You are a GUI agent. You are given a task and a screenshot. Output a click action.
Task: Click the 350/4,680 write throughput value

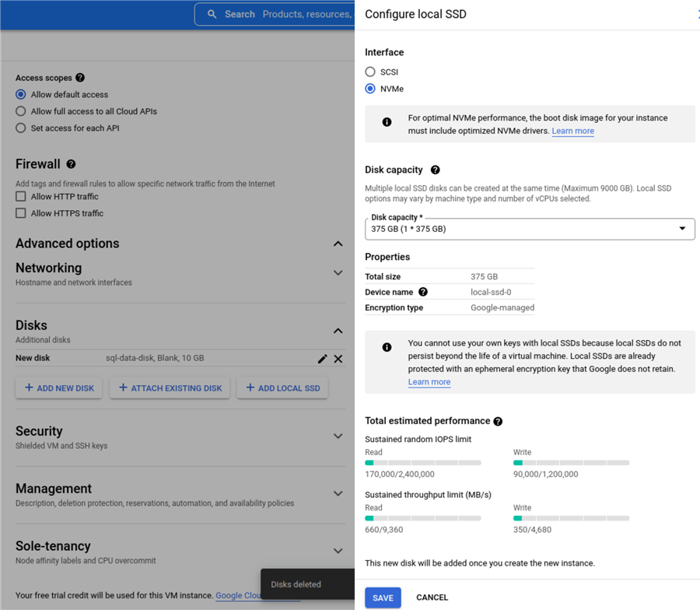[532, 530]
